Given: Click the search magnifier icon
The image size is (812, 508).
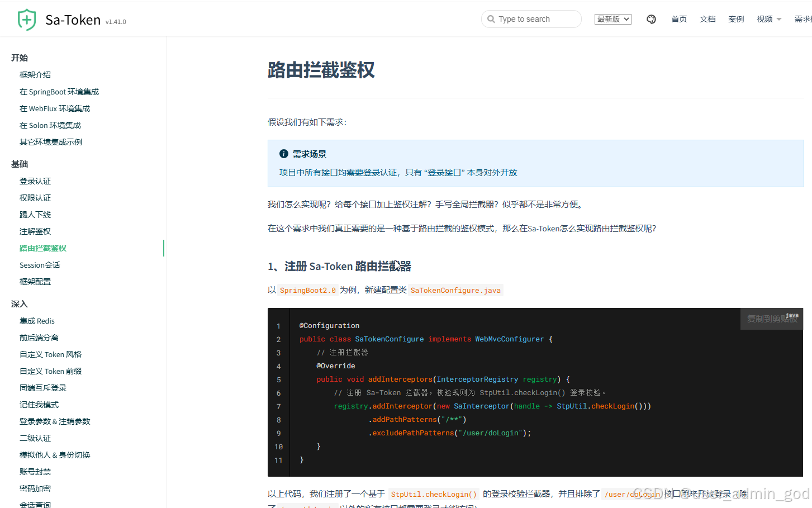Looking at the screenshot, I should click(491, 19).
